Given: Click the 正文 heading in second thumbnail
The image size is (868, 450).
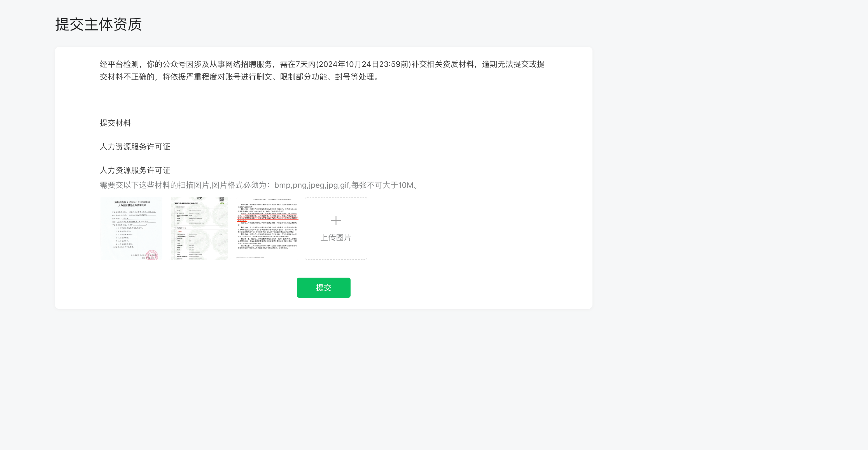Looking at the screenshot, I should tap(199, 198).
